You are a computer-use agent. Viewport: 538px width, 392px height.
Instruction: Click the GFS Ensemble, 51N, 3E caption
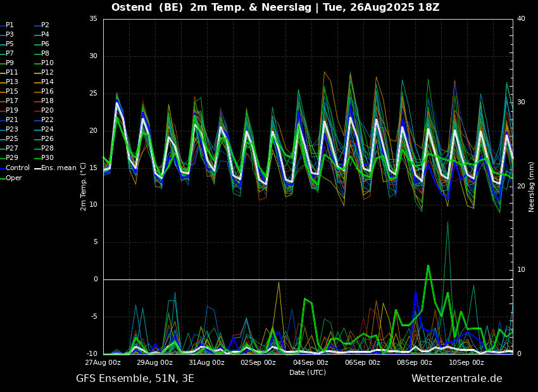135,379
